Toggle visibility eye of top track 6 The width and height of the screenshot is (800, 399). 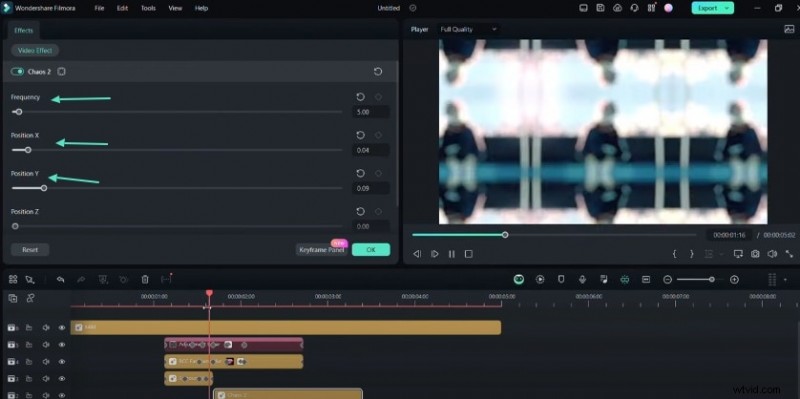click(x=62, y=328)
